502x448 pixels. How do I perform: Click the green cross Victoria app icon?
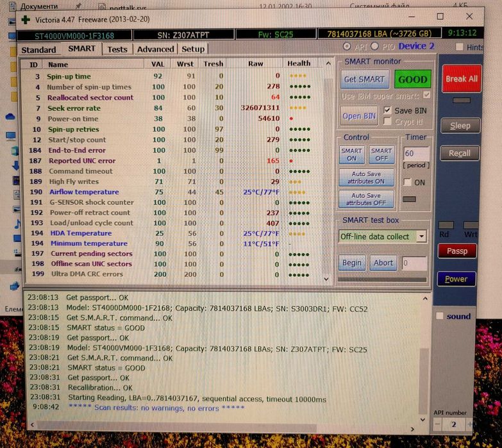pos(25,19)
